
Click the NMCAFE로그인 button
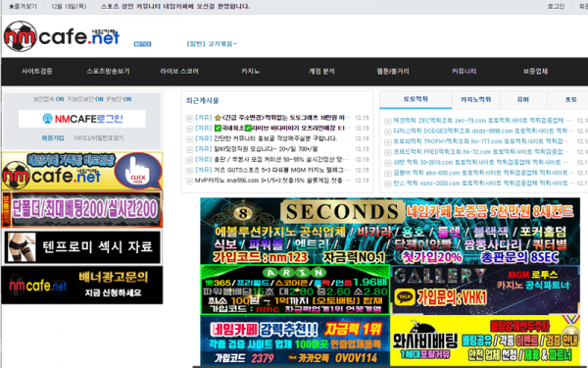point(82,119)
